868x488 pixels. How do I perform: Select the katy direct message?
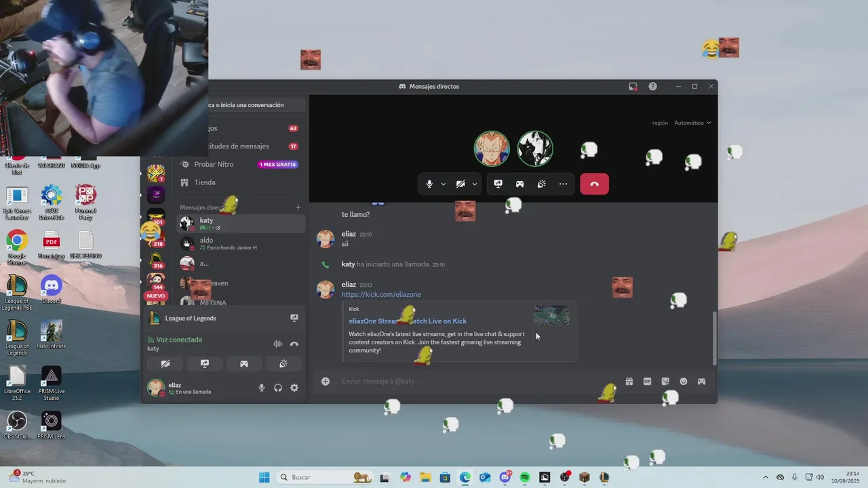[x=241, y=223]
